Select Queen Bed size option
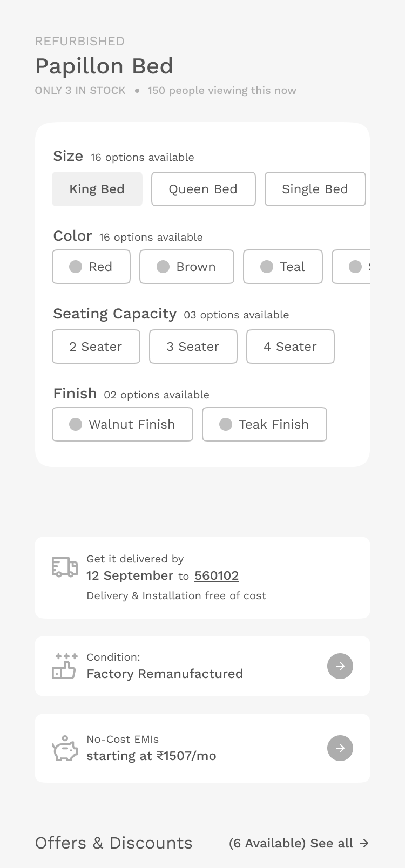 click(x=203, y=189)
